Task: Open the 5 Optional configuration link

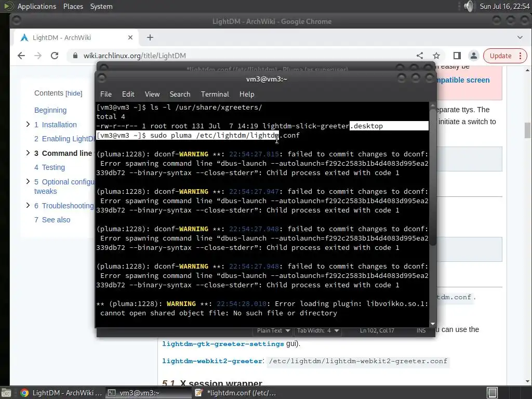Action: [x=64, y=187]
